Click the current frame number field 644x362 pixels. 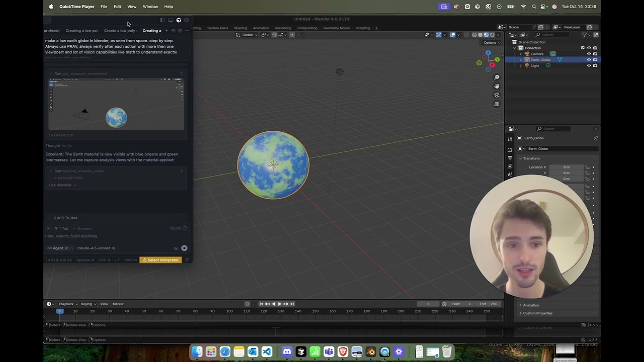[428, 304]
